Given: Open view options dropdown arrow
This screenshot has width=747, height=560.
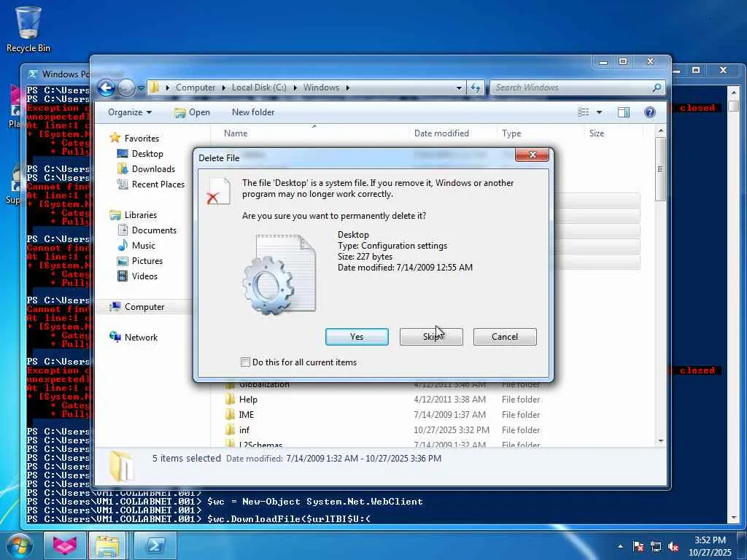Looking at the screenshot, I should 600,112.
